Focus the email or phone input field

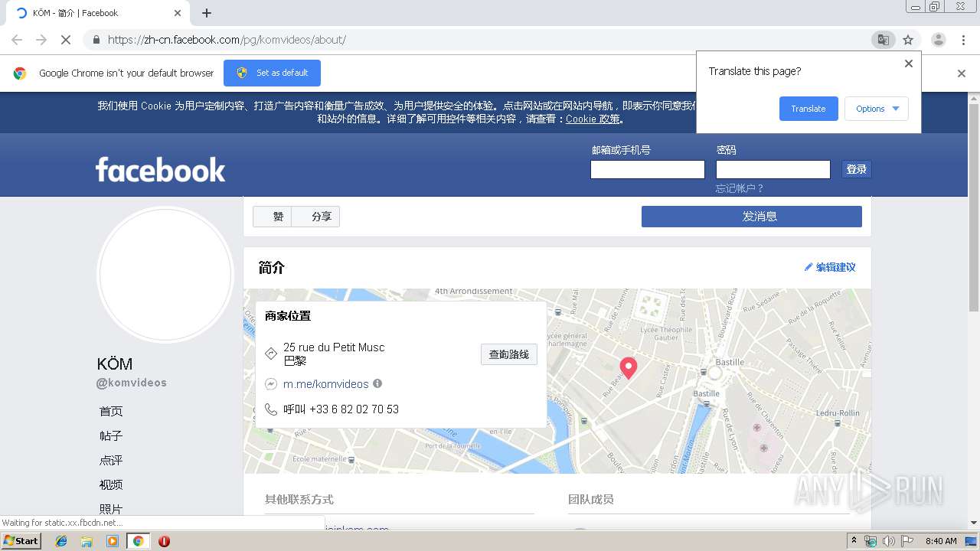(x=648, y=169)
